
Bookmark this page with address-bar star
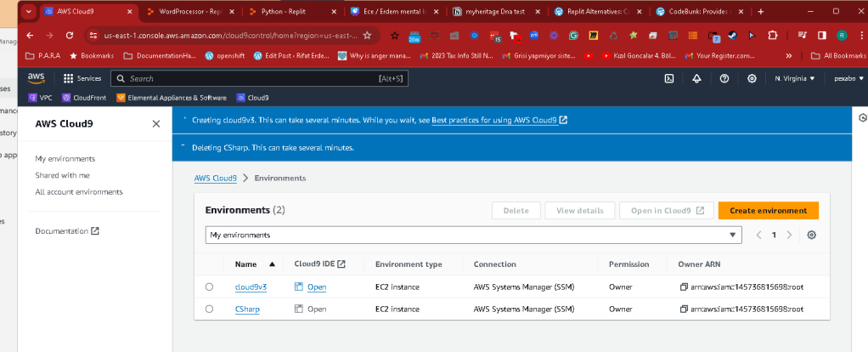[x=366, y=35]
